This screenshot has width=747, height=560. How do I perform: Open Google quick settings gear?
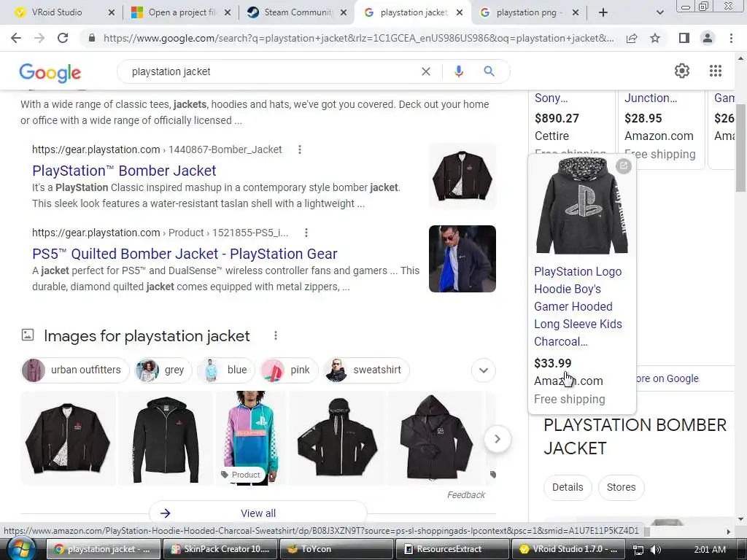[682, 71]
